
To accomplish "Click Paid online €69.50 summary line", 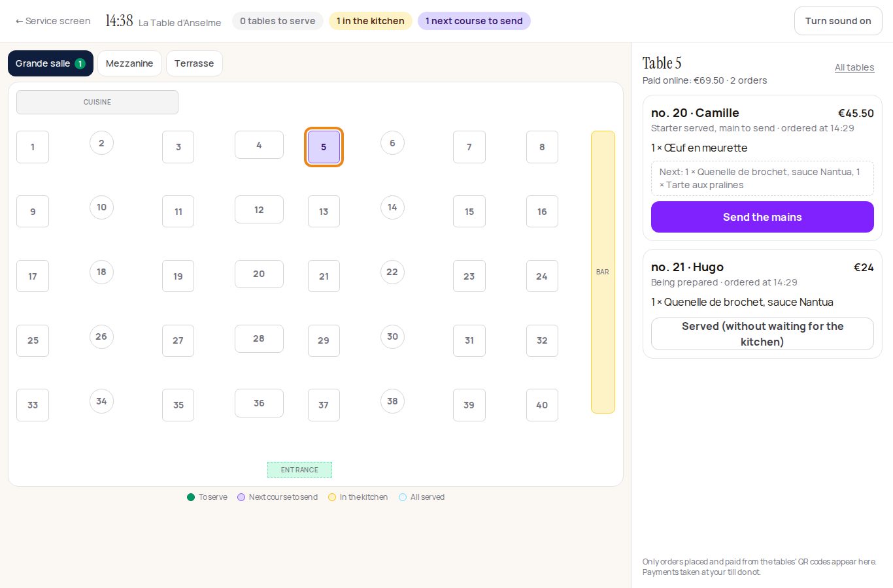I will tap(705, 80).
